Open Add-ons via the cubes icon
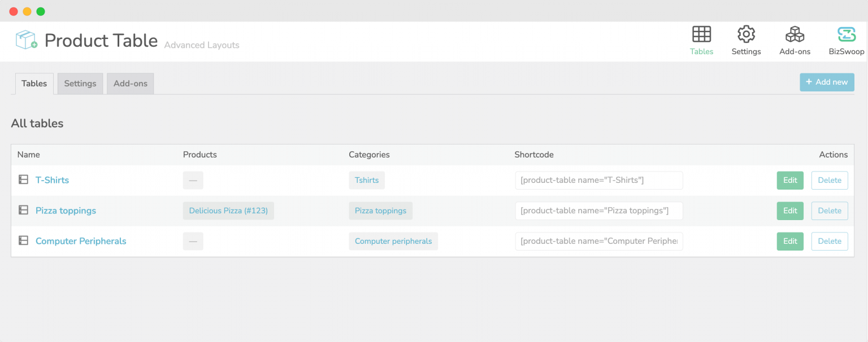Screen dimensions: 868x342 (x=795, y=34)
